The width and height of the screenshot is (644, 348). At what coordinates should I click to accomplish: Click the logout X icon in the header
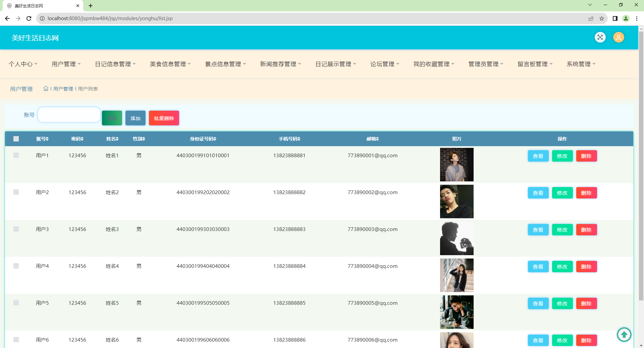pos(600,37)
